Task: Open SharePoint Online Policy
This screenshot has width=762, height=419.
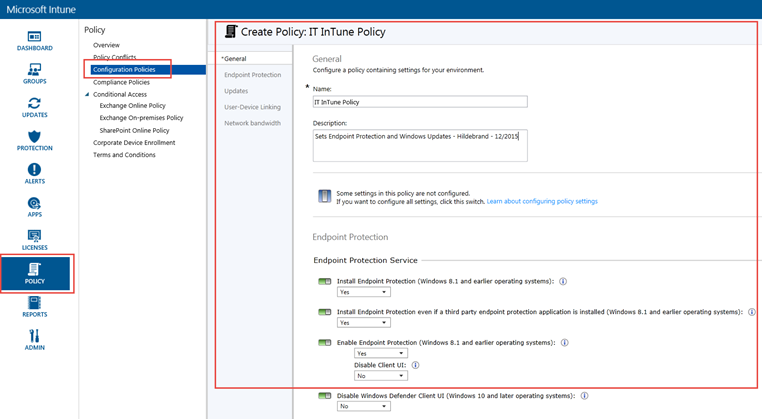Action: click(x=134, y=130)
